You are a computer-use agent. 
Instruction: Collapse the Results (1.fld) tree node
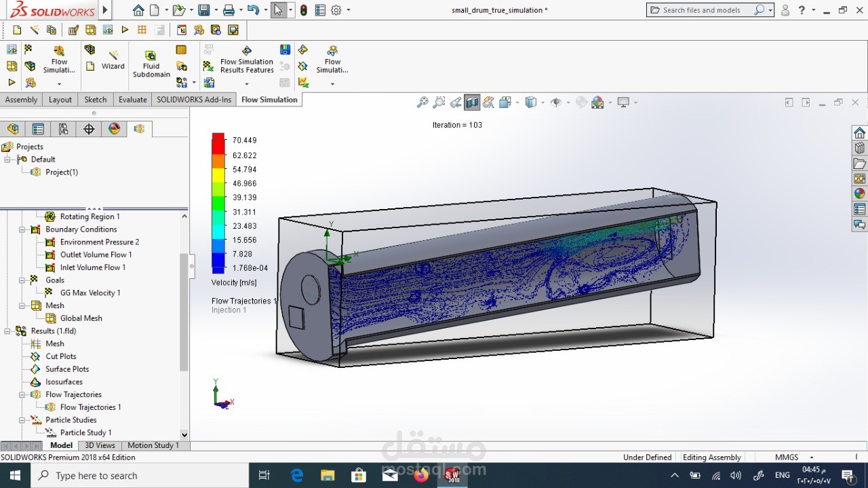7,331
